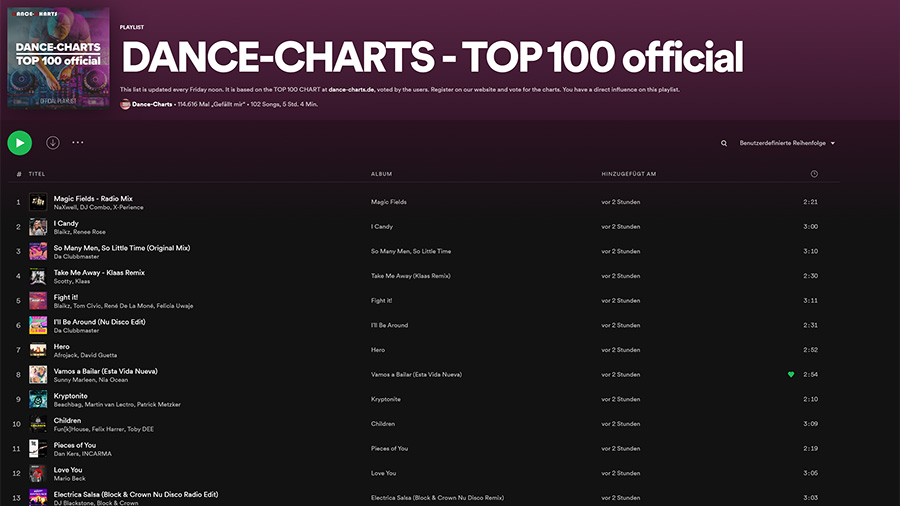Select the Fight it! track title

tap(65, 297)
